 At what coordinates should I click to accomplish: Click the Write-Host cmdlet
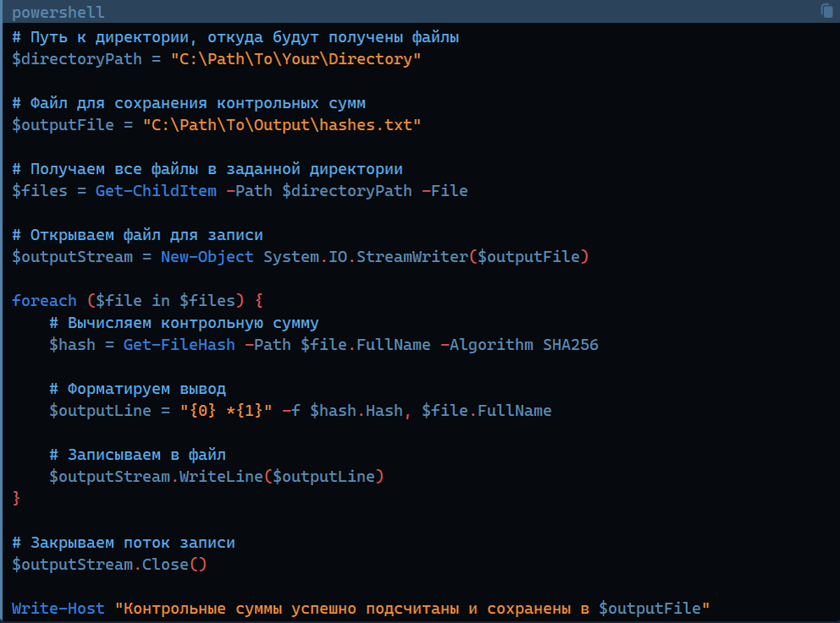pos(58,609)
